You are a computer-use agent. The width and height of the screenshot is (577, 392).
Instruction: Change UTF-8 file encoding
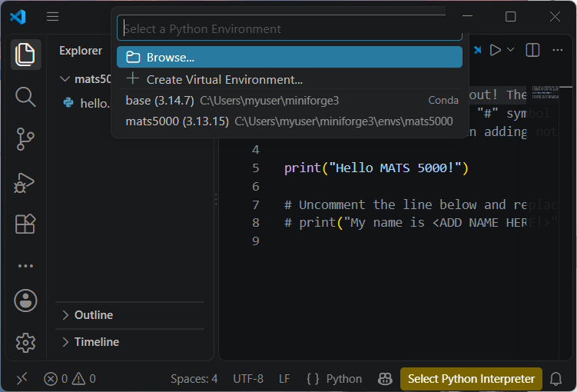248,378
